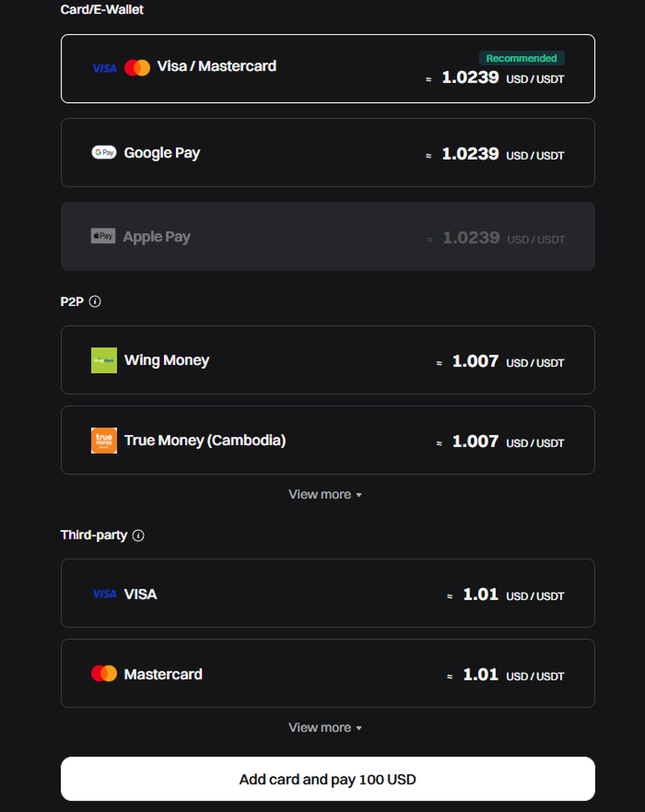The height and width of the screenshot is (812, 645).
Task: Click the Recommended badge
Action: [521, 58]
